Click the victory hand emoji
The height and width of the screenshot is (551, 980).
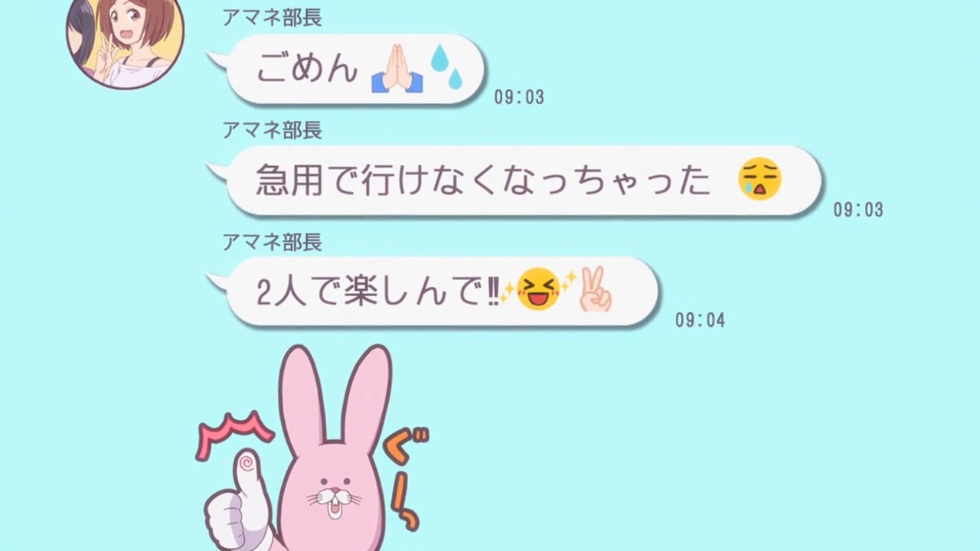click(595, 289)
